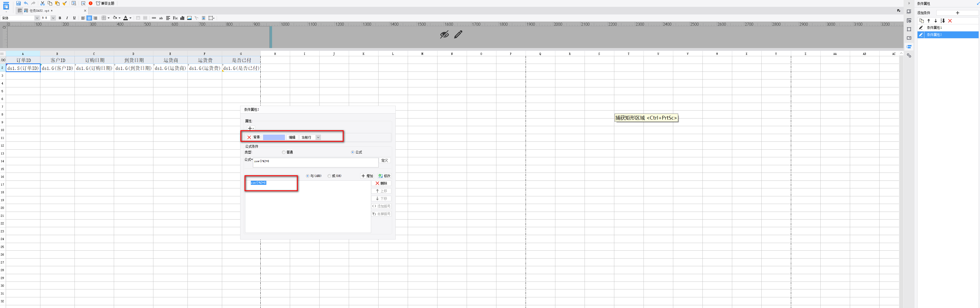The height and width of the screenshot is (308, 980).
Task: Select the 普通 type radio button
Action: (x=284, y=152)
